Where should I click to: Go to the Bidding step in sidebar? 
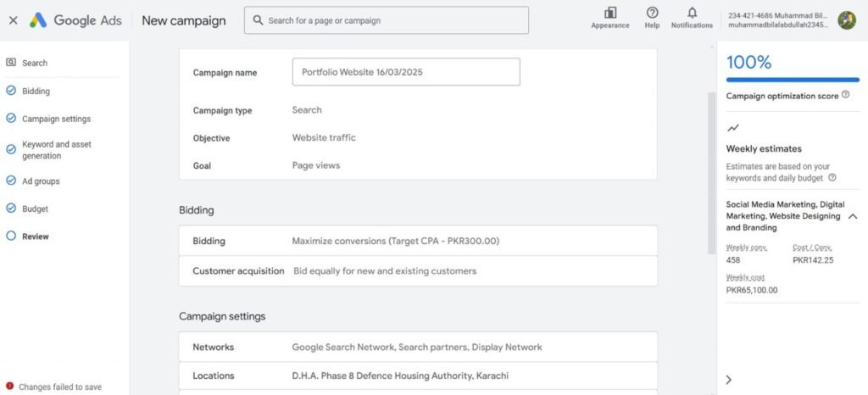coord(36,92)
